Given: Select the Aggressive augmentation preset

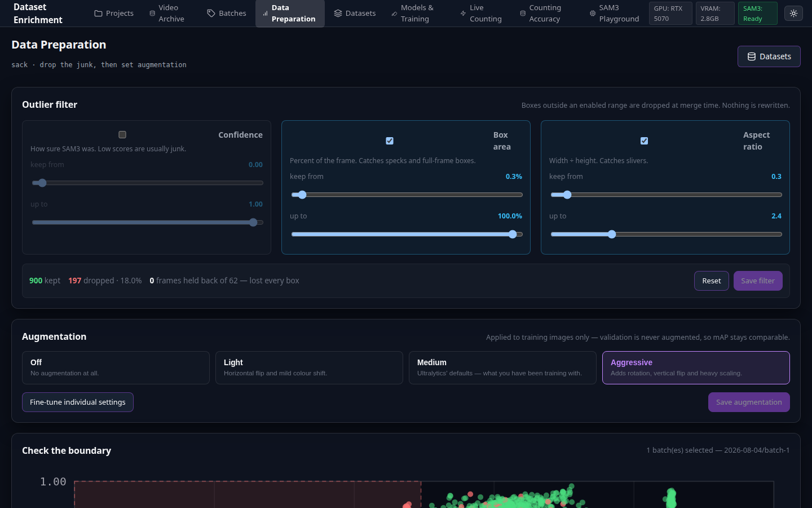Looking at the screenshot, I should (696, 368).
